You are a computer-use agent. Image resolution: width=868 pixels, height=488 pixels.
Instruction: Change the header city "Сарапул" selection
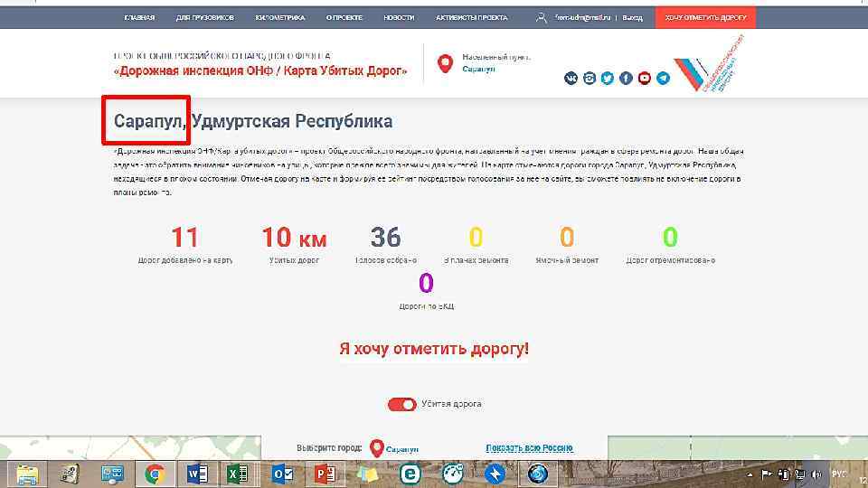[x=478, y=70]
